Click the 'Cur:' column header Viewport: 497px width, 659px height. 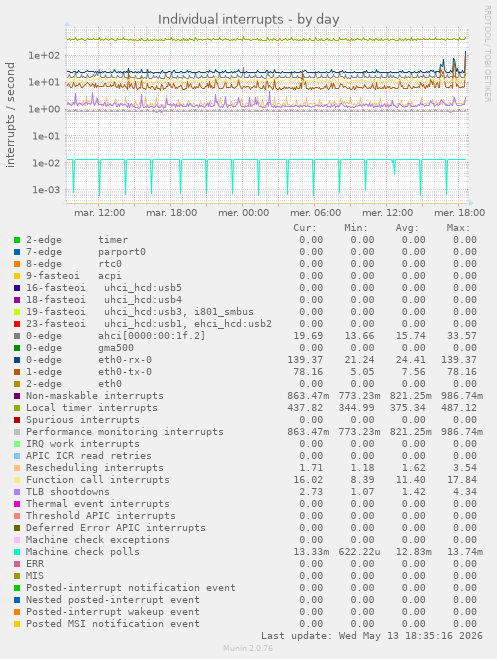coord(305,228)
